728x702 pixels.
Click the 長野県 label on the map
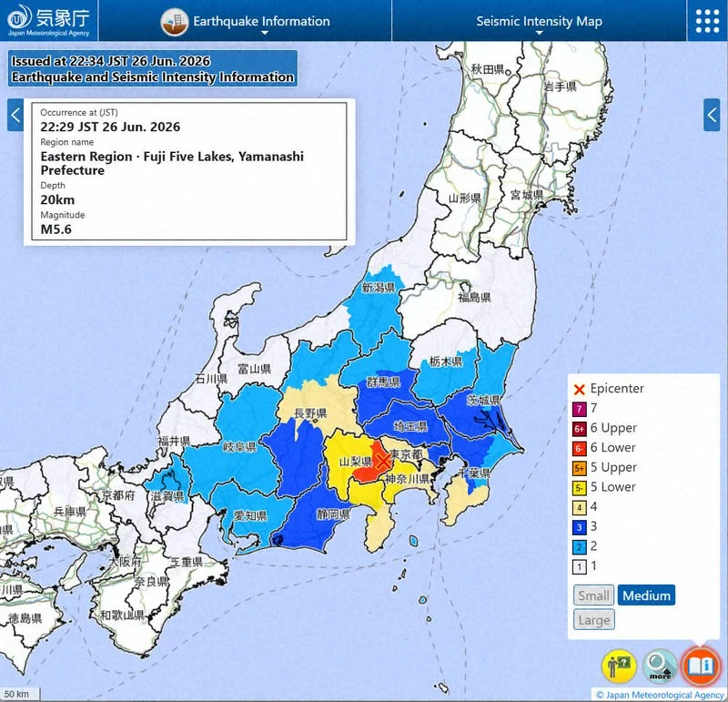pos(310,412)
